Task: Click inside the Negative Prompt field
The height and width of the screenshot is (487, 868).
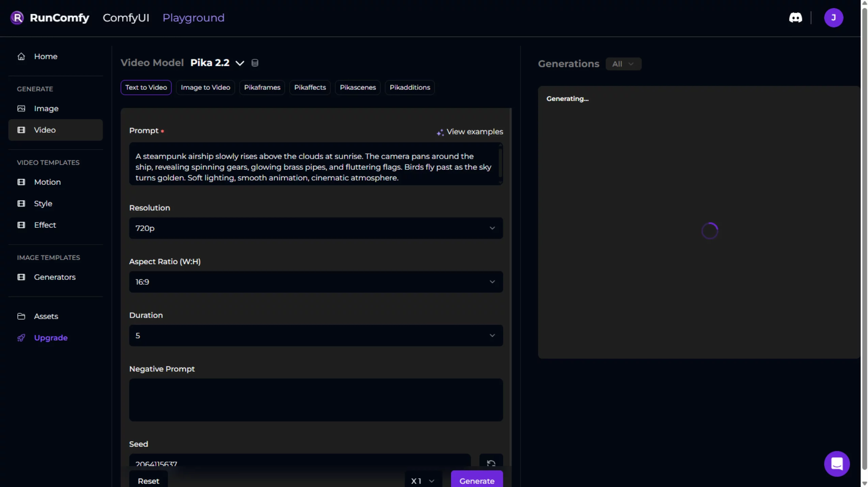Action: pos(316,400)
